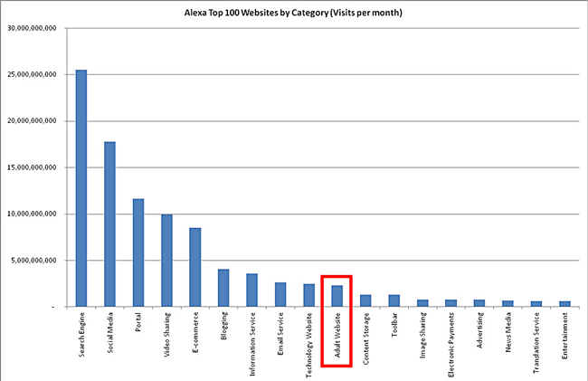Screen dimensions: 588x381
Task: Click the 'Electronic Payments' axis label
Action: pyautogui.click(x=451, y=345)
